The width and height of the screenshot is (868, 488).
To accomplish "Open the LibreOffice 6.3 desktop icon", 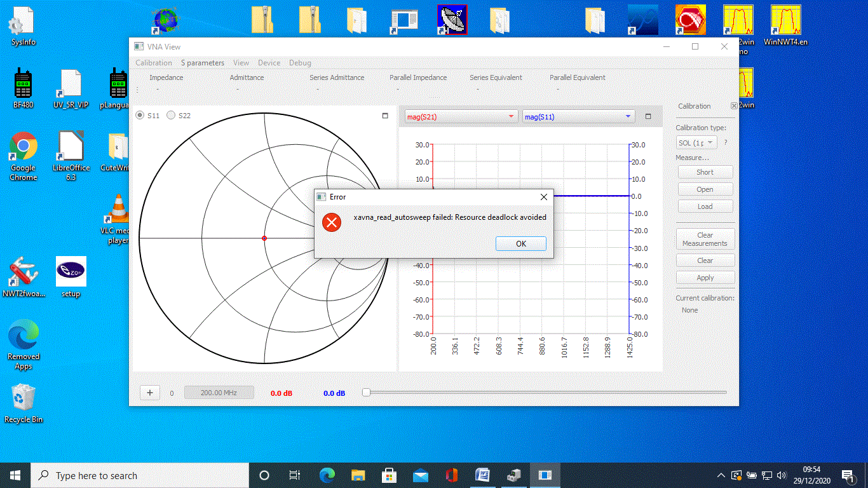I will 71,156.
